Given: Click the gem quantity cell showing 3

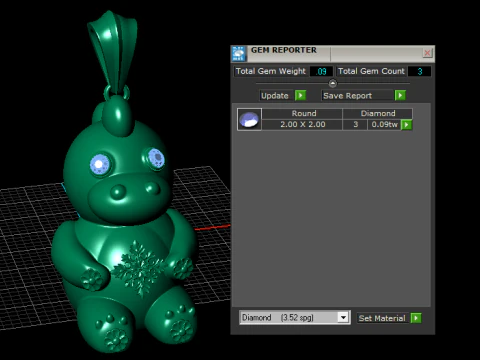Looking at the screenshot, I should [x=355, y=125].
